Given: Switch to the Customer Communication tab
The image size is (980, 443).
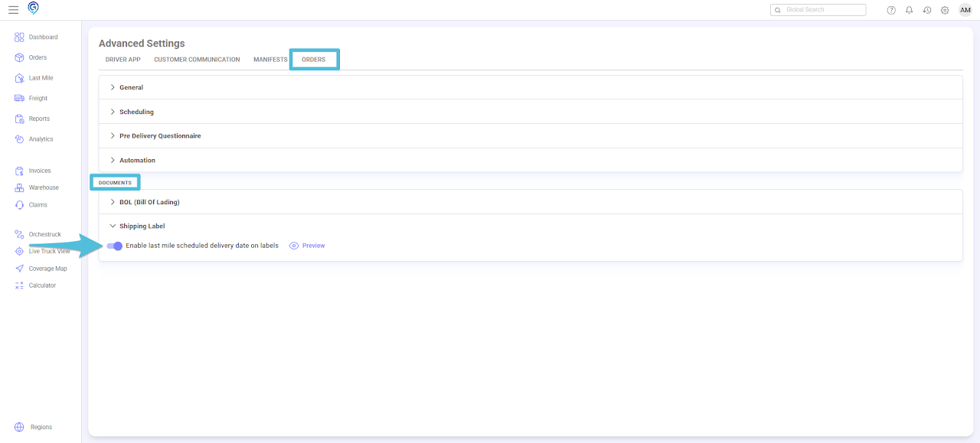Looking at the screenshot, I should (197, 60).
